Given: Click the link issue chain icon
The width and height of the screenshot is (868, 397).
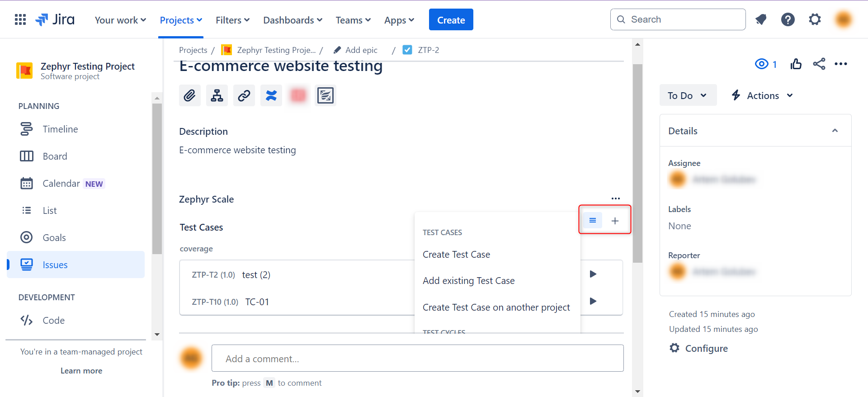Looking at the screenshot, I should (244, 95).
